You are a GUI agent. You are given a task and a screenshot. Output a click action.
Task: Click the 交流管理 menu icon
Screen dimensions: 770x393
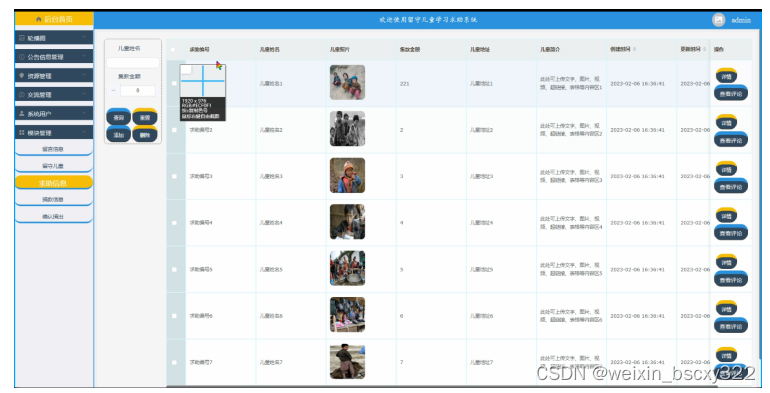coord(22,95)
